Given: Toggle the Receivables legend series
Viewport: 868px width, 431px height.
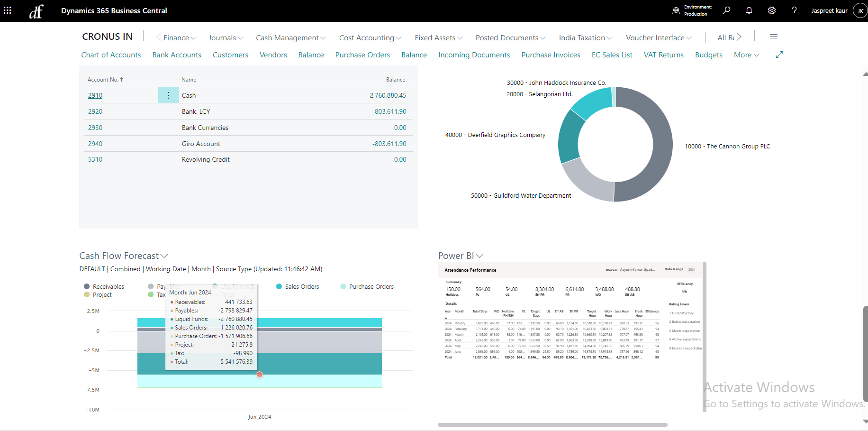Looking at the screenshot, I should [104, 286].
